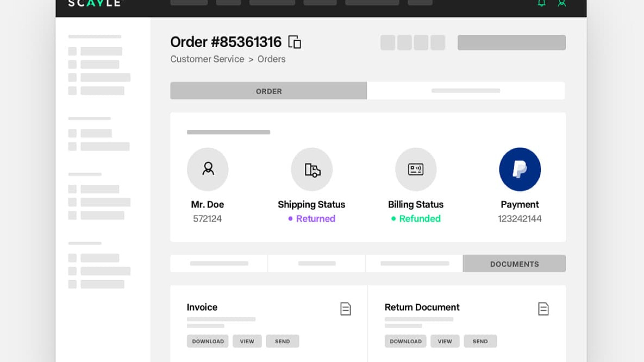Click the PayPal payment logo
The width and height of the screenshot is (644, 362).
click(520, 169)
